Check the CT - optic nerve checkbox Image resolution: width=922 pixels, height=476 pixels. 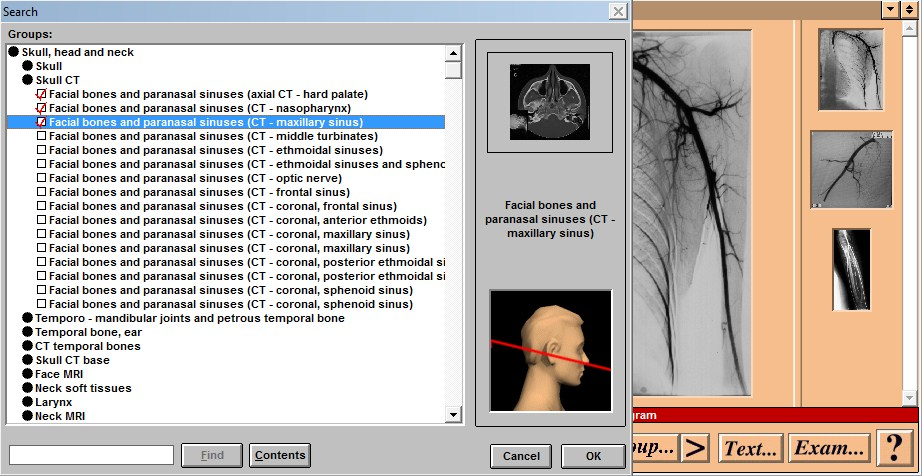41,178
